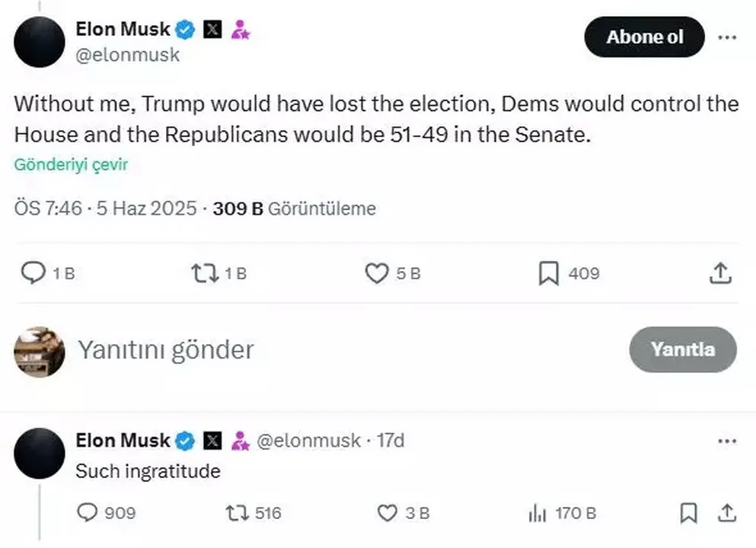756x548 pixels.
Task: Click the 'Abone ol' subscribe button
Action: [x=644, y=37]
